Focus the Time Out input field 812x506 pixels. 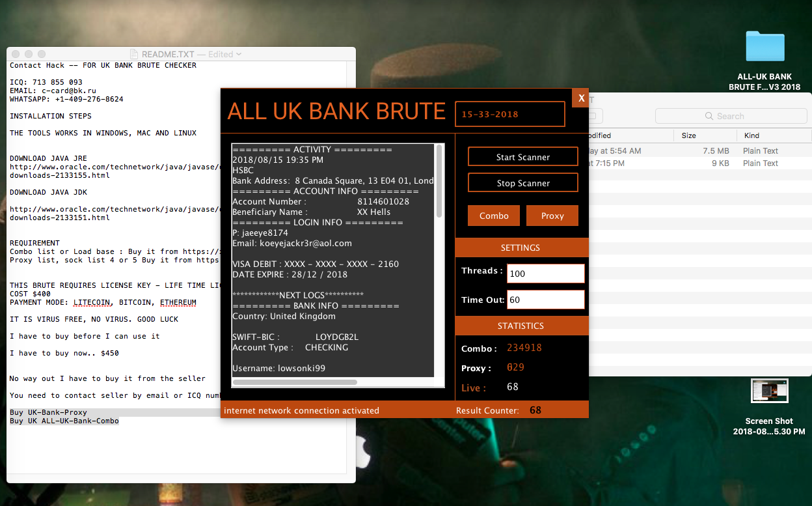[x=546, y=300]
